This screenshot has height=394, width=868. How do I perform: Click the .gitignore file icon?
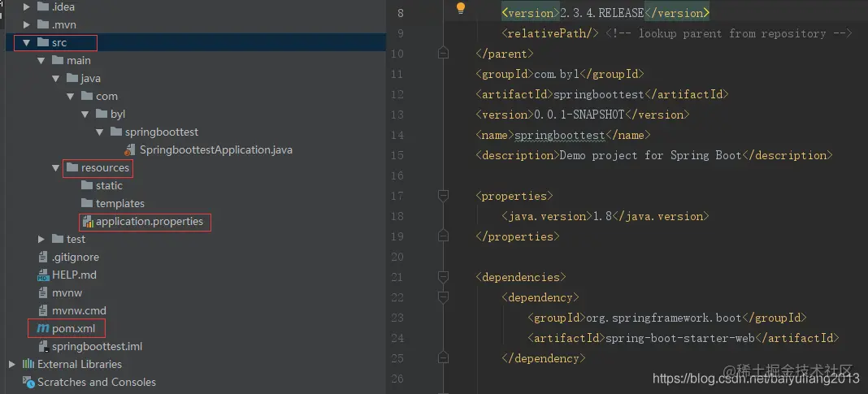(43, 257)
